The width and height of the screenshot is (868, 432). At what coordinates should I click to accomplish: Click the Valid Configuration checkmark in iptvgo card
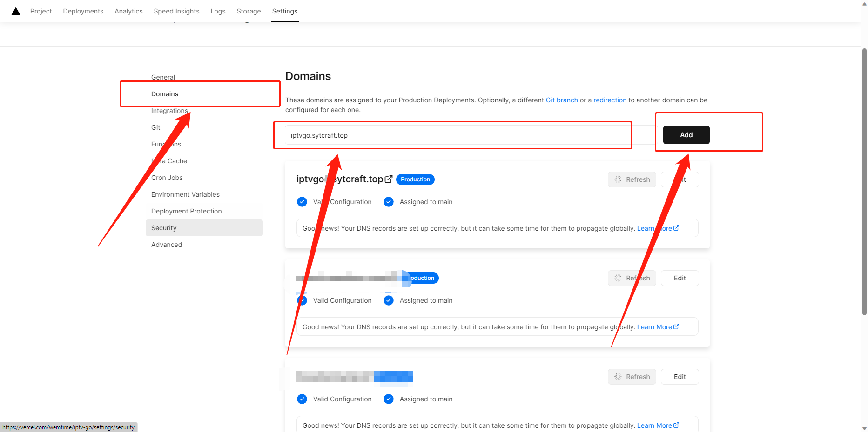[302, 202]
